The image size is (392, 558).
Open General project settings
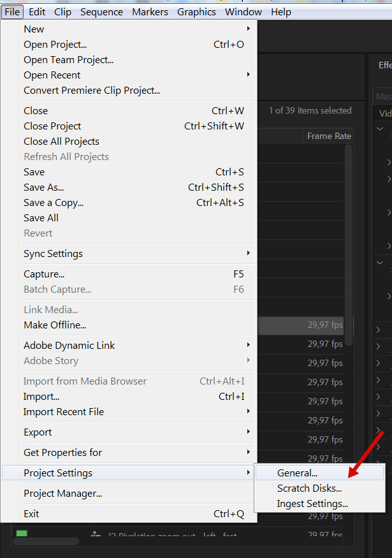pos(297,473)
